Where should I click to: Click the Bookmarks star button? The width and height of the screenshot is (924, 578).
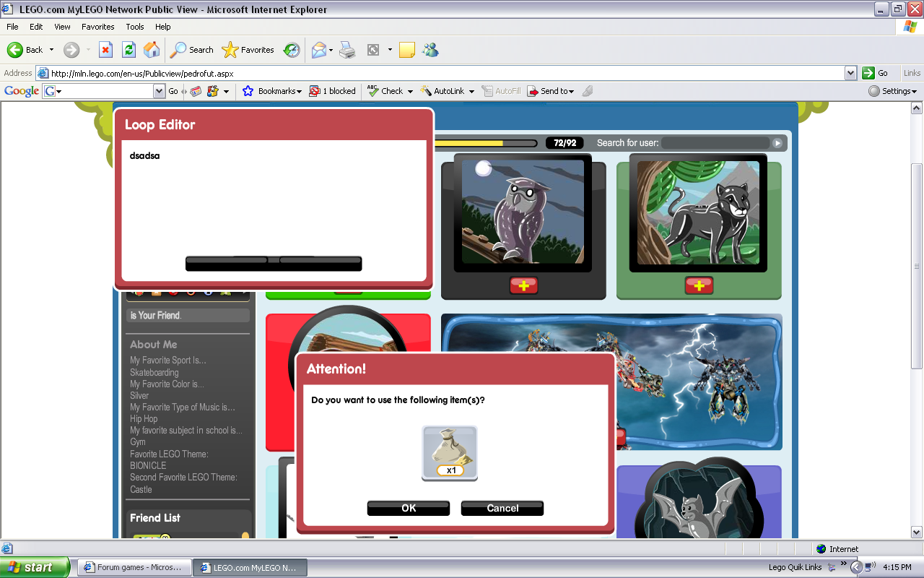[x=271, y=91]
